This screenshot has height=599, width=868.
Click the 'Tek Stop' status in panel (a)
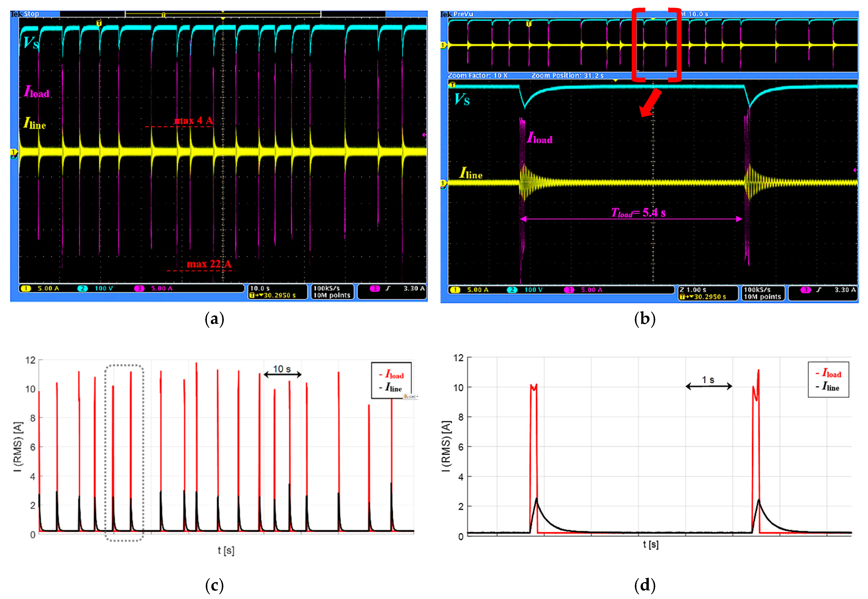click(x=25, y=14)
